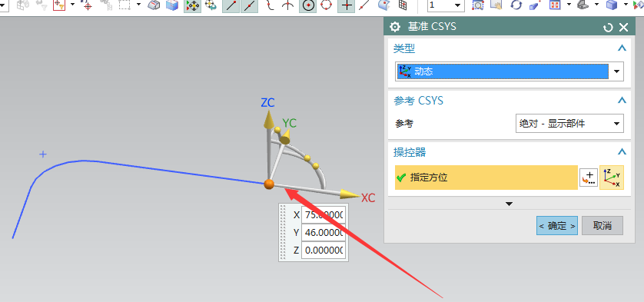
Task: Click the blue cube view orientation icon
Action: [x=612, y=5]
